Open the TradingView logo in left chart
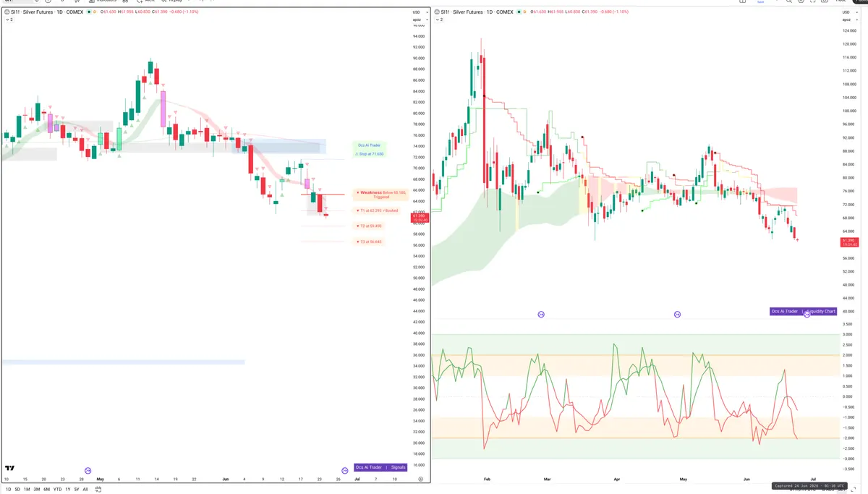 [10, 468]
